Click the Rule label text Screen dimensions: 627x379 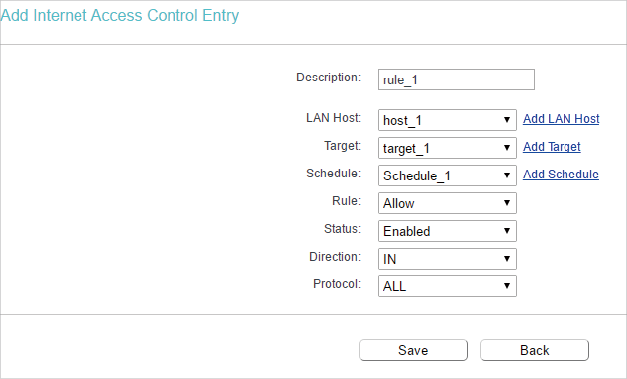tap(346, 201)
